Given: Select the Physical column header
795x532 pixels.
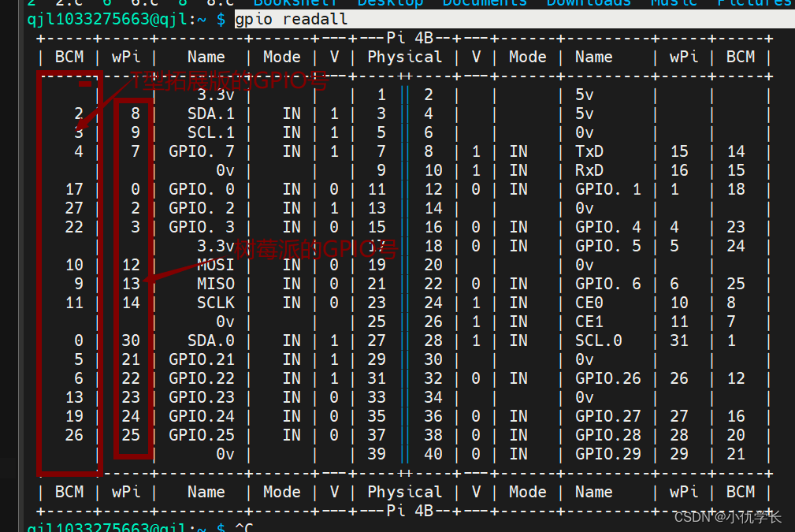Looking at the screenshot, I should tap(404, 56).
